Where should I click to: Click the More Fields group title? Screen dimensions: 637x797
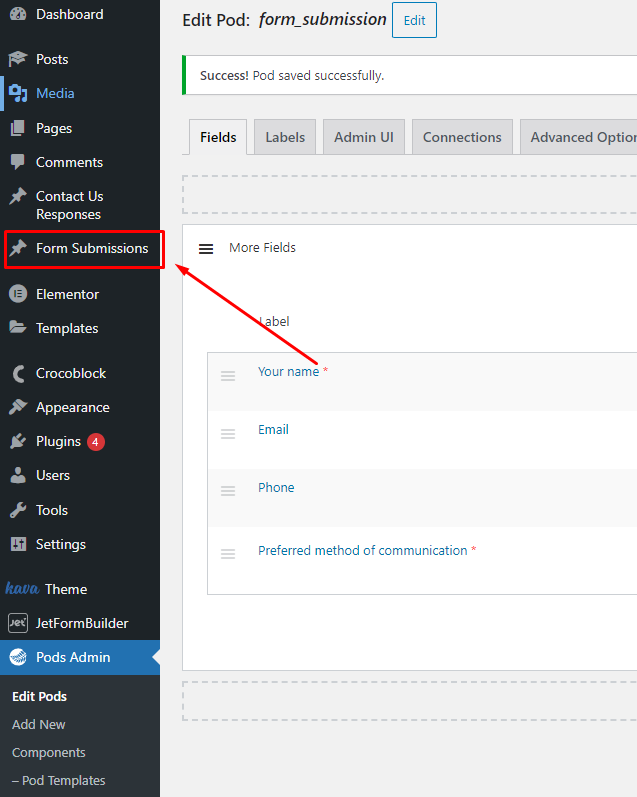pyautogui.click(x=262, y=248)
